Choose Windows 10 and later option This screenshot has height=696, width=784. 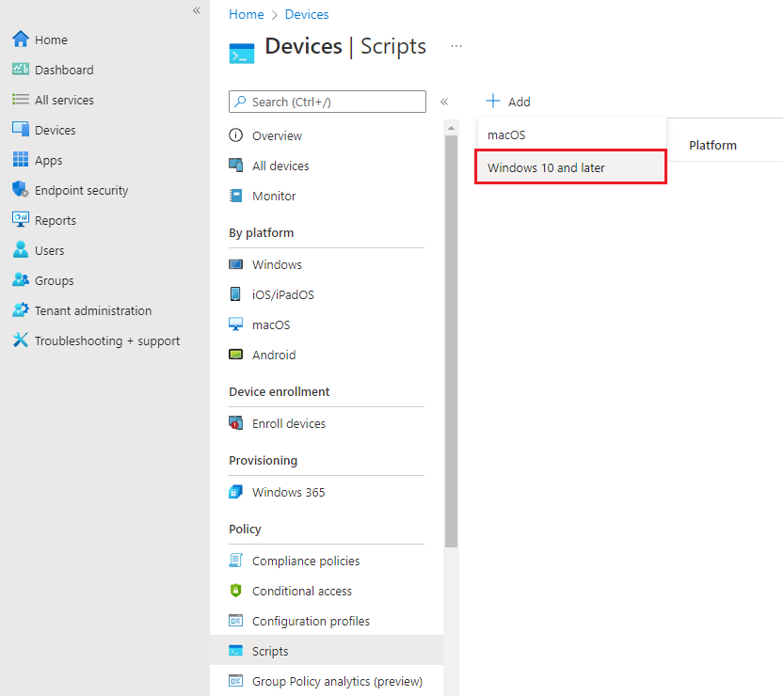[570, 166]
